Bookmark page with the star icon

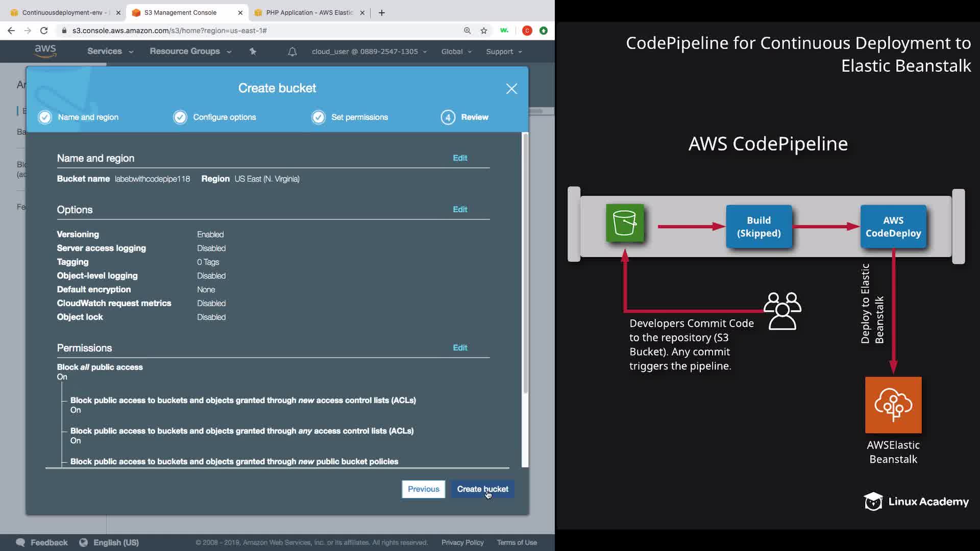coord(484,31)
